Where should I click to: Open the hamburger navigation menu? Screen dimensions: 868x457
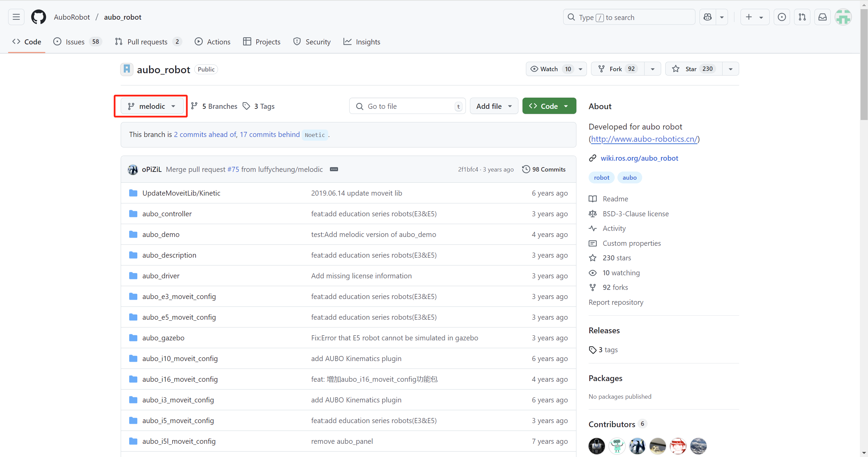(16, 17)
